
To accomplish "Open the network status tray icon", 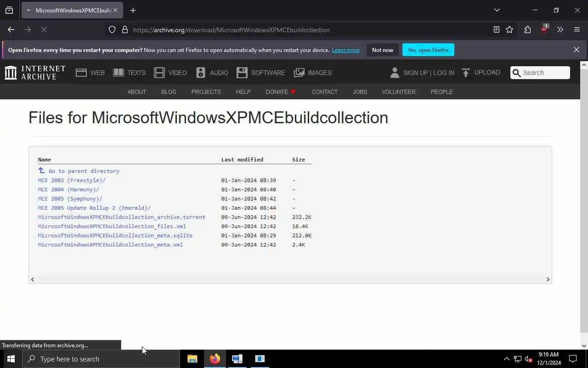I will pos(518,359).
